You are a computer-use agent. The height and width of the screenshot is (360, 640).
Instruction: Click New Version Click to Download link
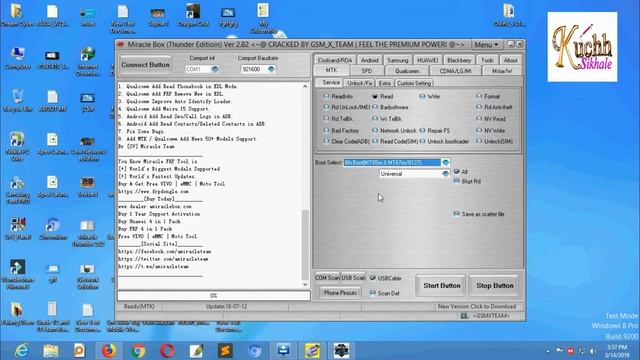(477, 306)
